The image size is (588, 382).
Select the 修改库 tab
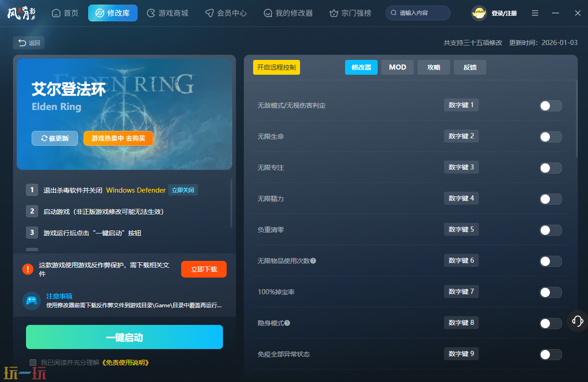pyautogui.click(x=113, y=13)
